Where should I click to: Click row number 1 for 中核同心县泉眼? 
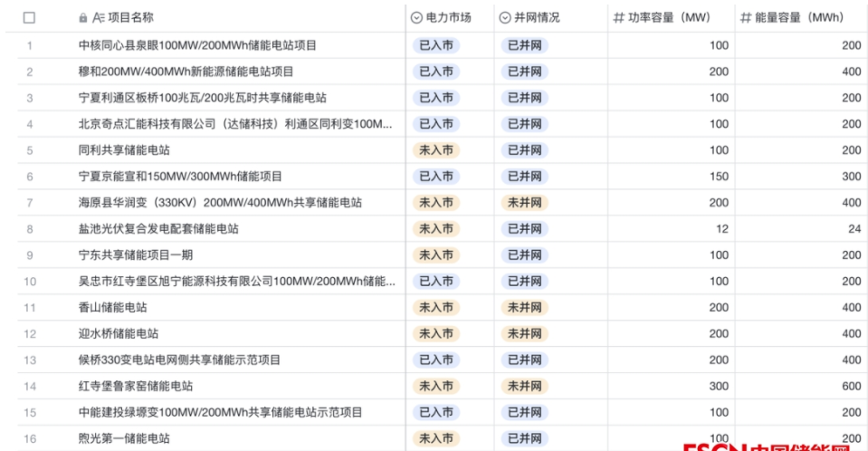(x=29, y=45)
